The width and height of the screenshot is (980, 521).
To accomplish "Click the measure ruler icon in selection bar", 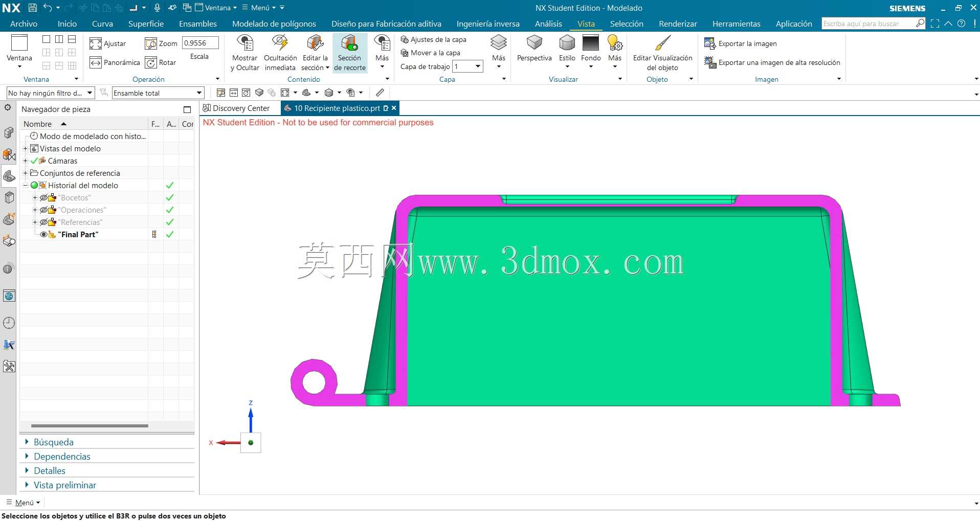I will [x=380, y=93].
